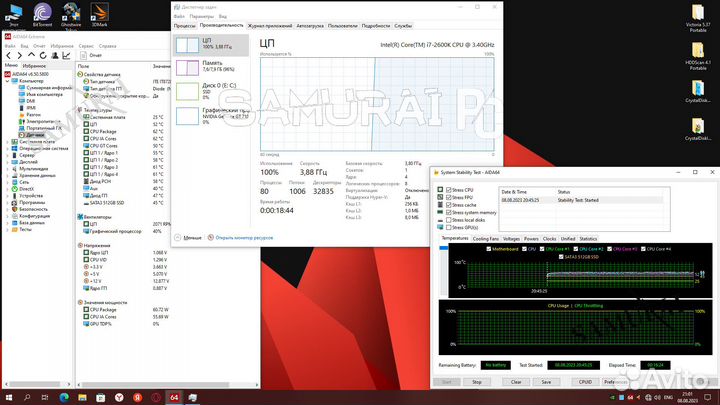Image resolution: width=720 pixels, height=405 pixels.
Task: Open Избранное tab in AIDA64 sidebar
Action: [34, 66]
